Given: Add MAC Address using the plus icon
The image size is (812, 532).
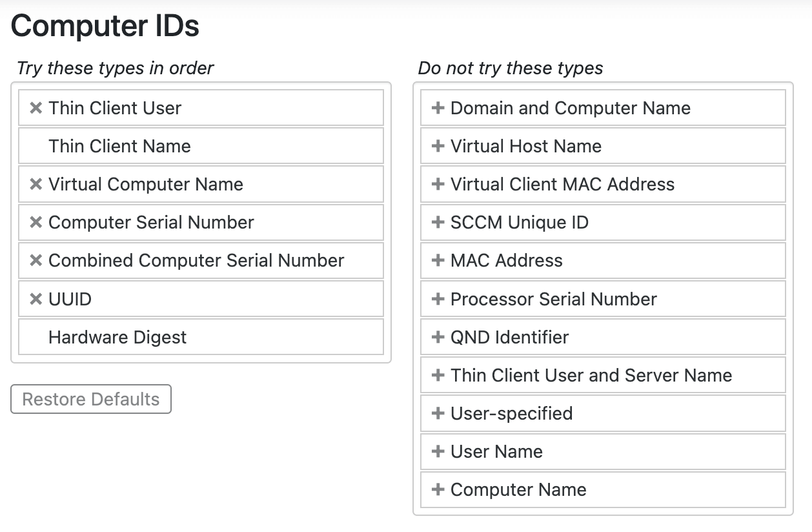Looking at the screenshot, I should [x=438, y=260].
